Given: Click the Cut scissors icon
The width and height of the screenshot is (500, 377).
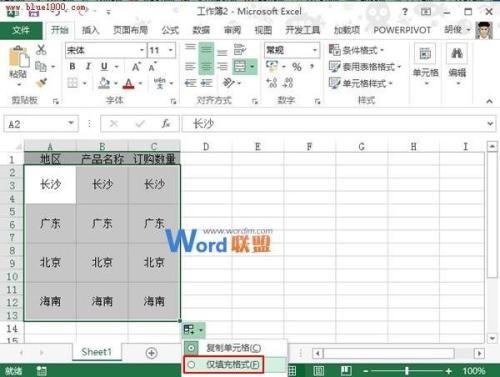Looking at the screenshot, I should pos(41,50).
